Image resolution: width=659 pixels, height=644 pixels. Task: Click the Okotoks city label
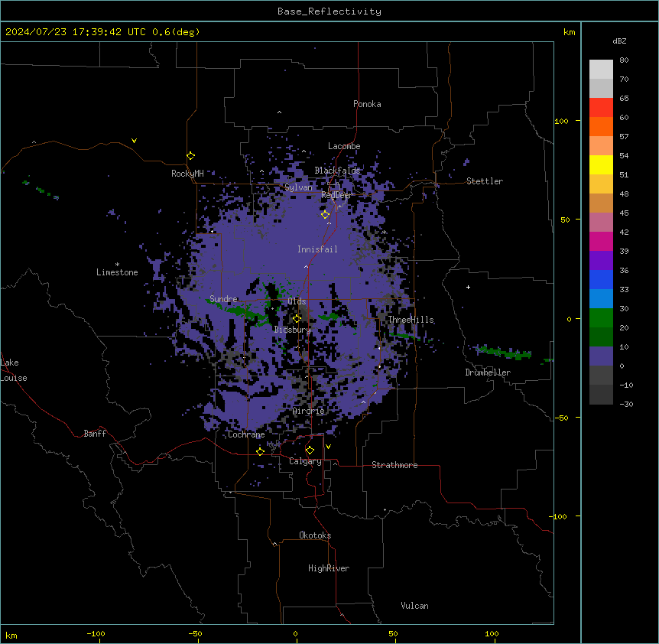(x=315, y=535)
